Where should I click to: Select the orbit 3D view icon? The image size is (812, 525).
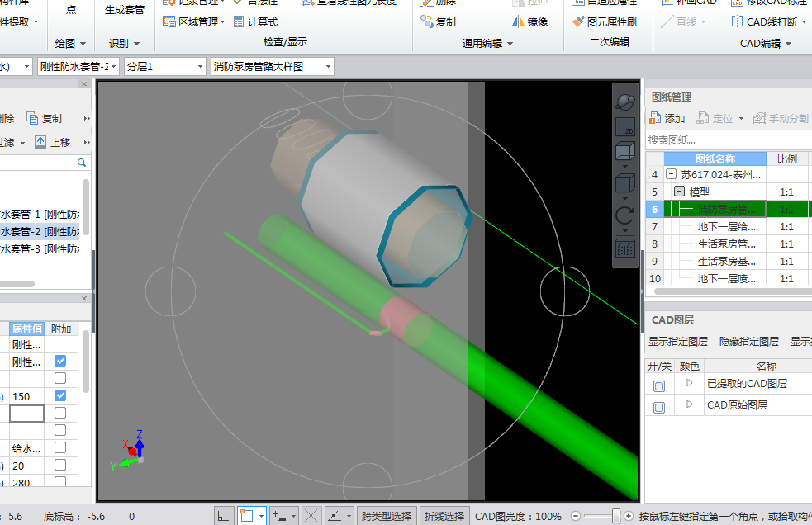tap(625, 102)
